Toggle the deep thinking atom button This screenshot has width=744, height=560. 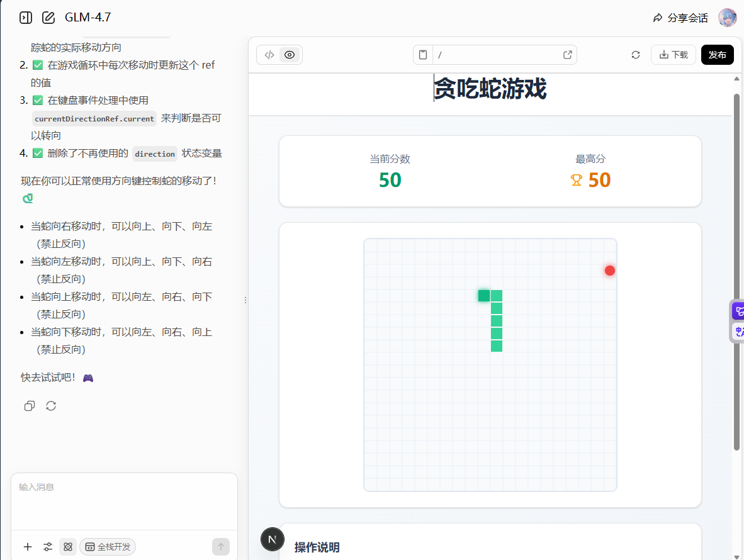(x=68, y=547)
